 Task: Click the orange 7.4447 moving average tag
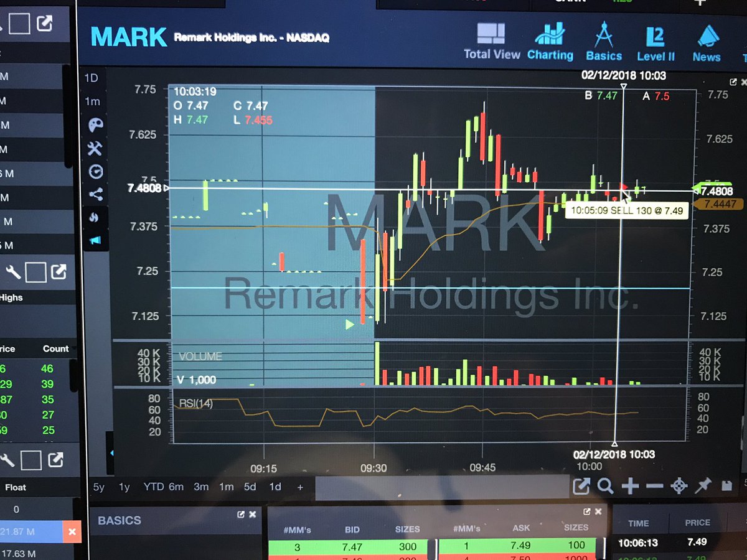pyautogui.click(x=718, y=203)
